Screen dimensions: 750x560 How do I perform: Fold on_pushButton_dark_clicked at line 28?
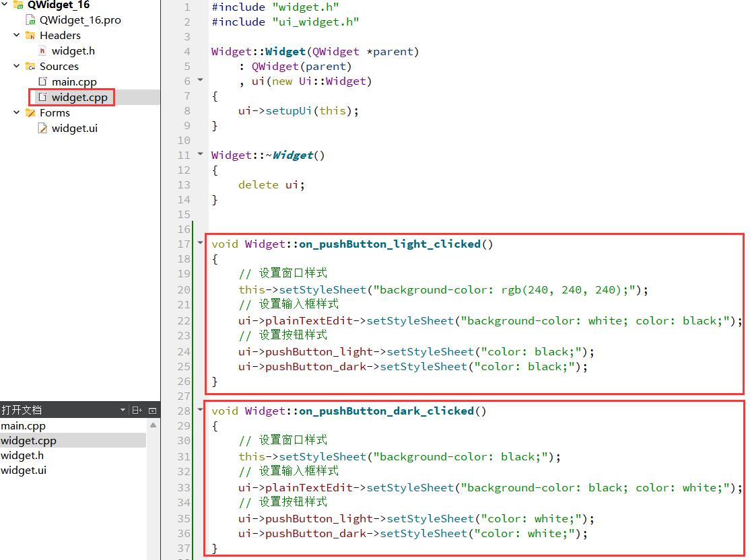pos(201,409)
